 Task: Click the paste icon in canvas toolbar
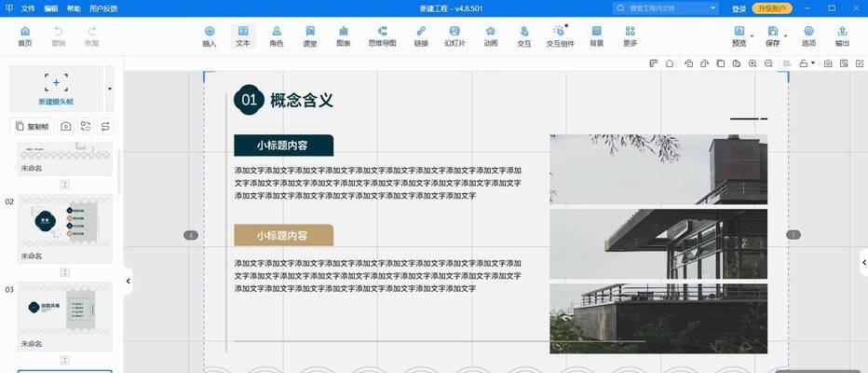point(737,63)
